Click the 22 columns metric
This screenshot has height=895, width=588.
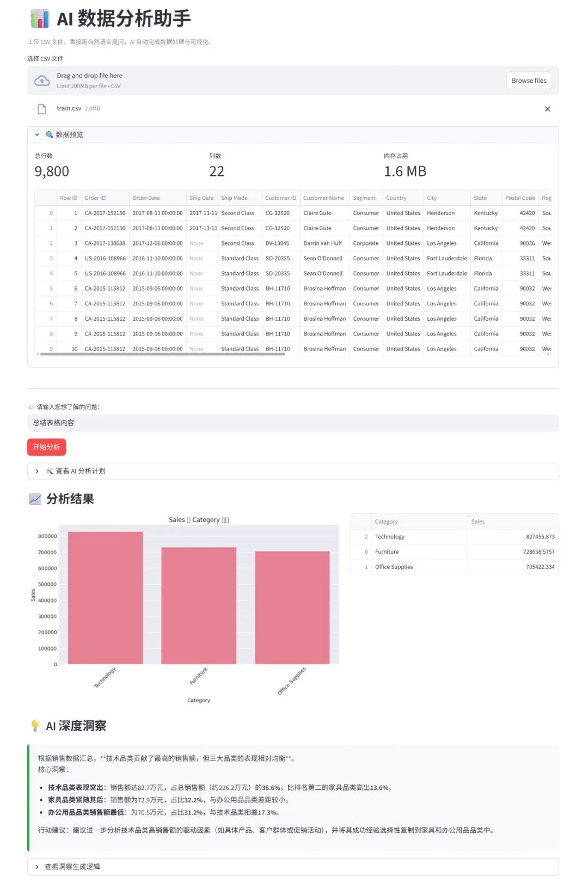(217, 171)
